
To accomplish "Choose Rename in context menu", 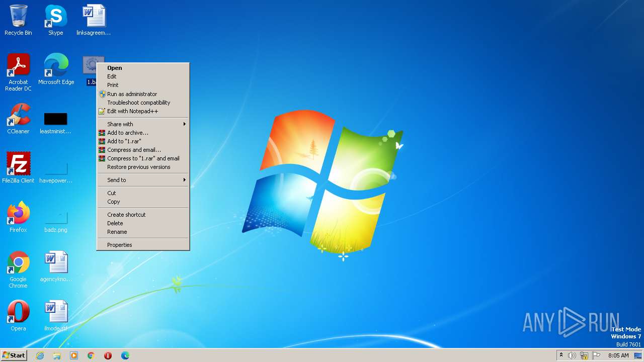I will pyautogui.click(x=143, y=232).
